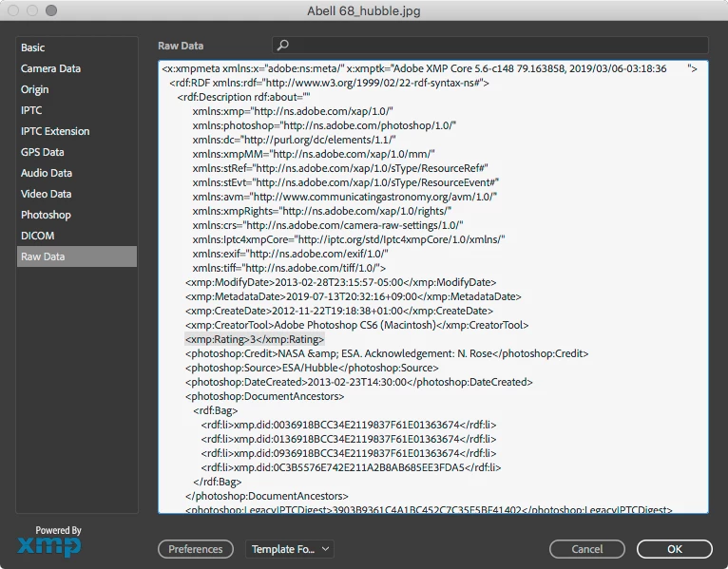The width and height of the screenshot is (728, 569).
Task: Click the photoshop:Credit NASA line
Action: (387, 353)
